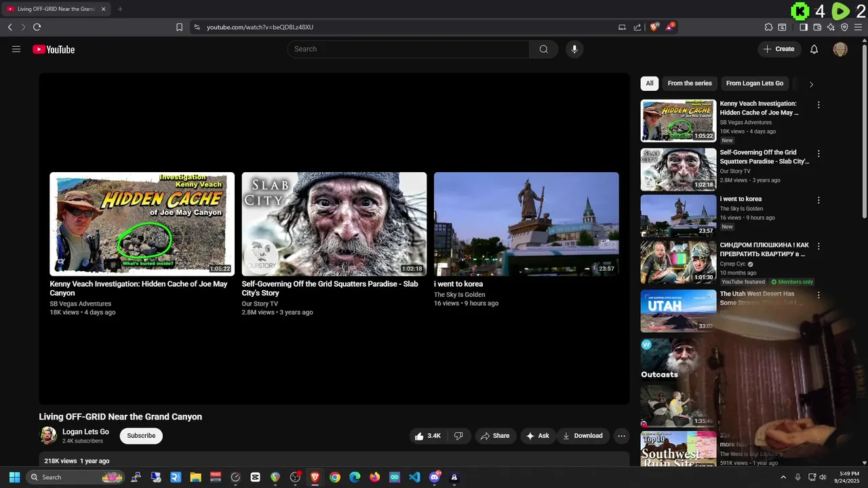The width and height of the screenshot is (868, 488).
Task: Open the Brave main menu
Action: point(859,27)
